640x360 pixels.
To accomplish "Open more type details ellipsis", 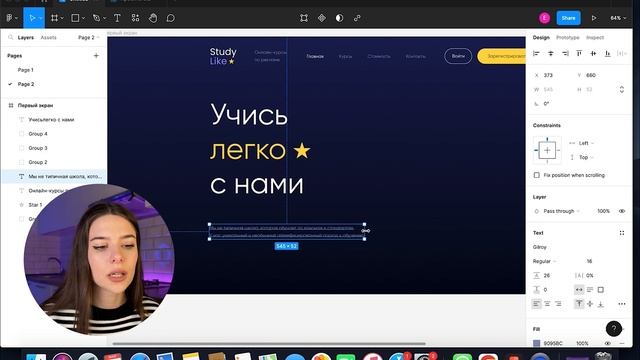I will point(622,304).
